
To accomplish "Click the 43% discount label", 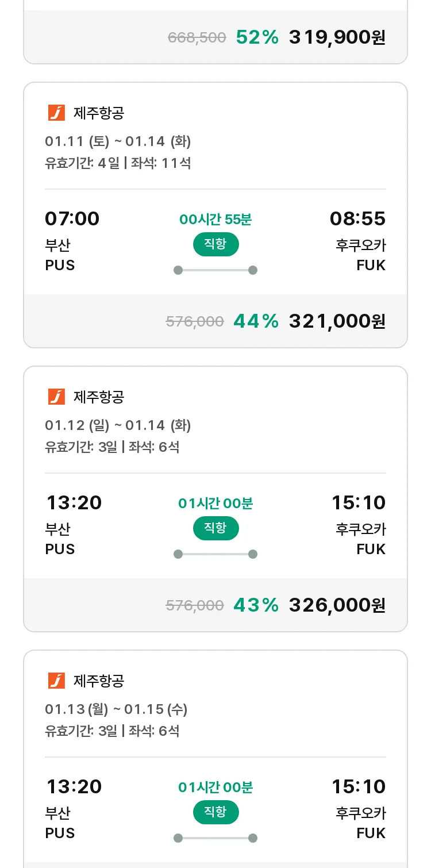I will (256, 605).
